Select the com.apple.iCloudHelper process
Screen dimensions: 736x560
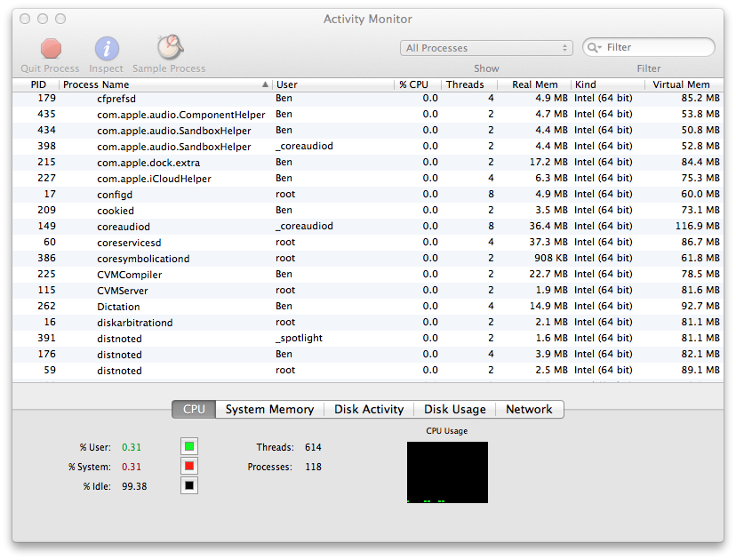368,179
